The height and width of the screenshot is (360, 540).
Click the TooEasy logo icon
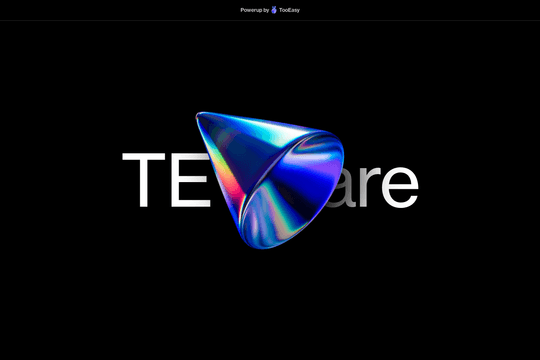click(x=274, y=10)
